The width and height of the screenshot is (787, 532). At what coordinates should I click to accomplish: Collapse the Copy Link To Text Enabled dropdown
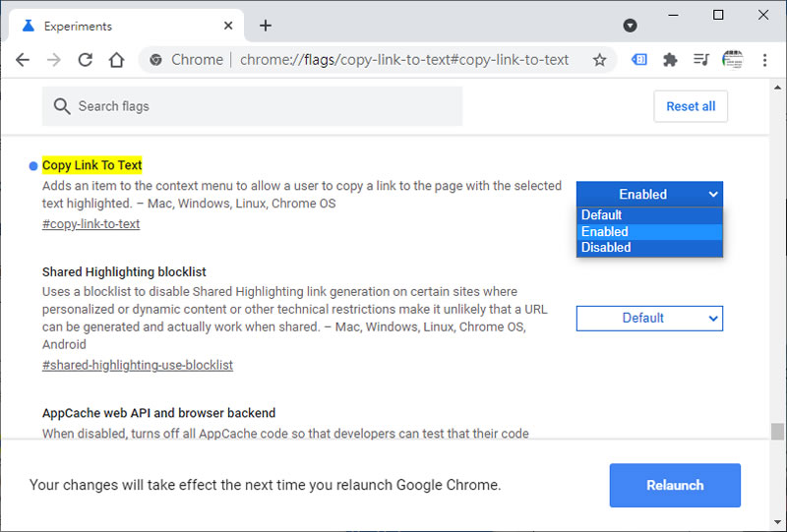(x=649, y=195)
